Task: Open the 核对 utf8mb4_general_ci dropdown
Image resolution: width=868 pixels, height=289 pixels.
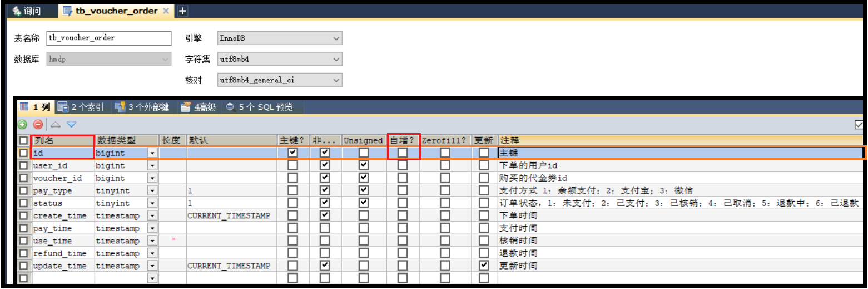Action: (x=280, y=80)
